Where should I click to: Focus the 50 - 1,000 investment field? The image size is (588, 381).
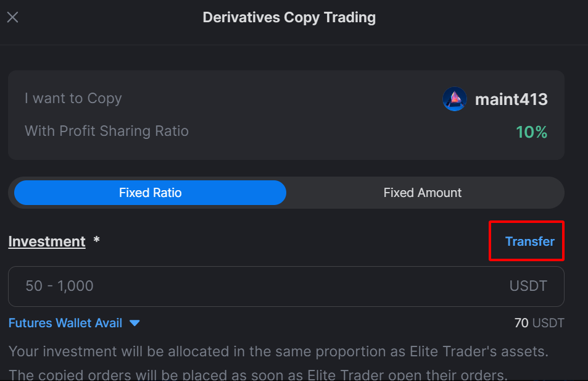[x=286, y=287]
